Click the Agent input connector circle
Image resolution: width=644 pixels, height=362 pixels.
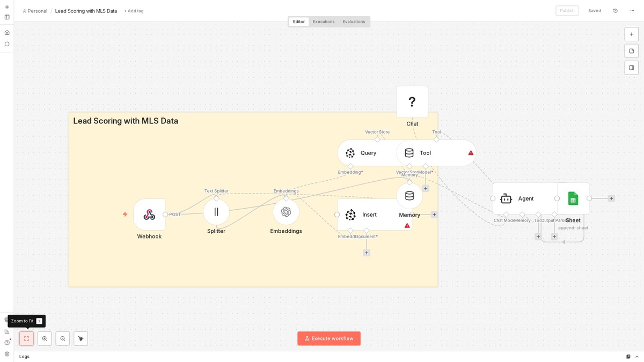[x=493, y=198]
